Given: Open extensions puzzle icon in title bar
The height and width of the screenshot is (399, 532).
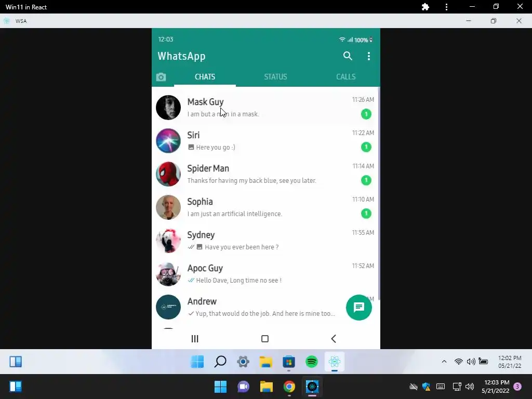Looking at the screenshot, I should pyautogui.click(x=425, y=7).
